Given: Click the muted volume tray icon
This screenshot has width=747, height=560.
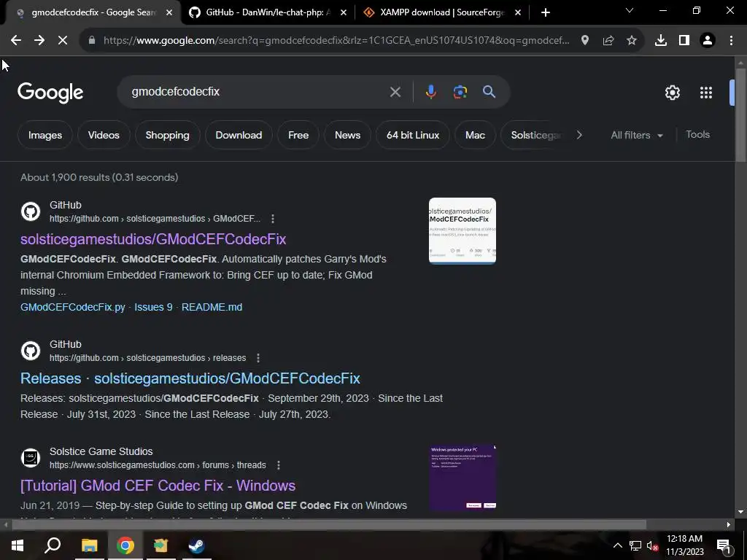Looking at the screenshot, I should pos(652,546).
